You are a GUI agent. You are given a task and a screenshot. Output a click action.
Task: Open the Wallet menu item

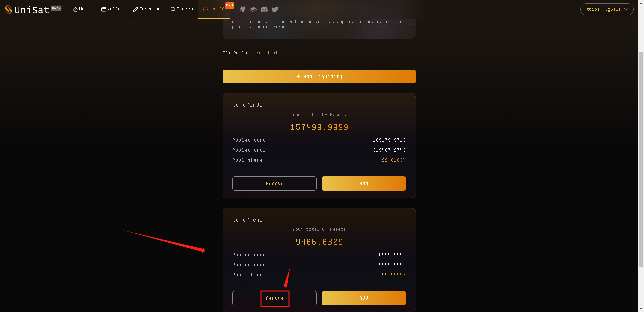pos(112,9)
